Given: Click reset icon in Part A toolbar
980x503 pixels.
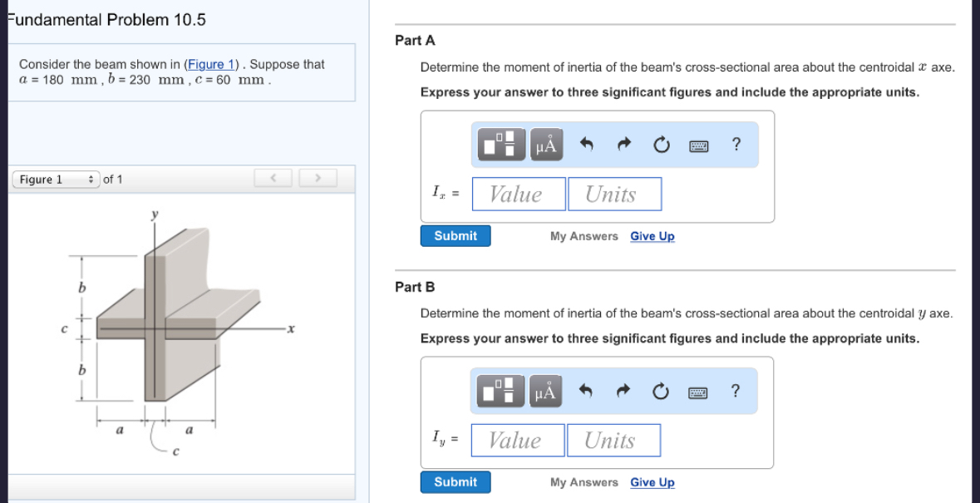Looking at the screenshot, I should (x=662, y=145).
